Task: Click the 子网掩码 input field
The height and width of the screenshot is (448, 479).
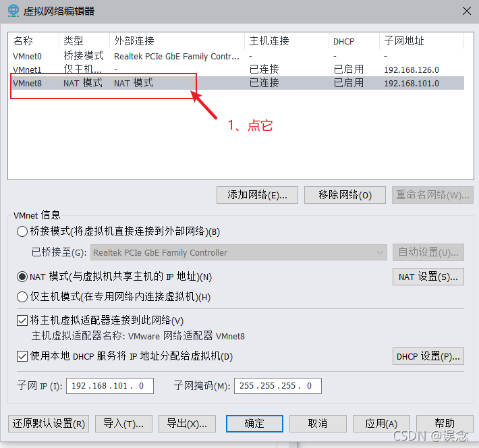Action: point(278,386)
